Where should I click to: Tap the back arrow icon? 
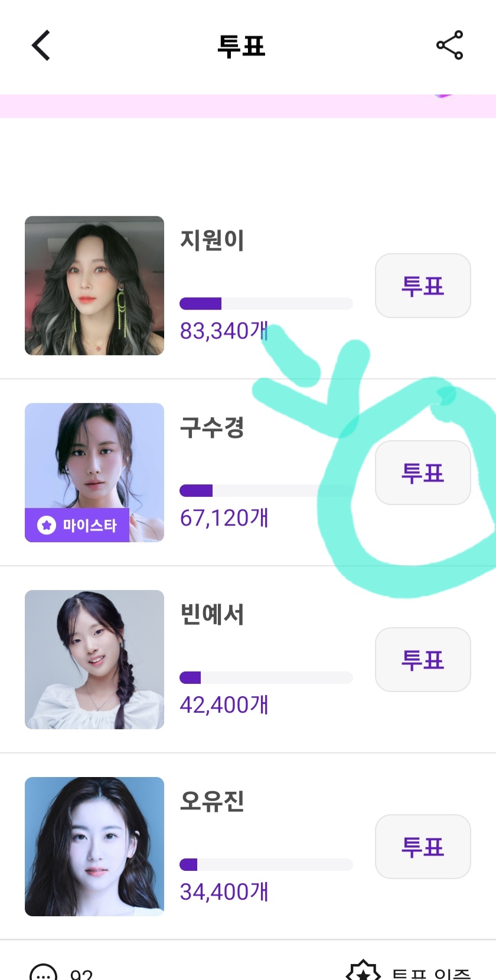point(41,45)
